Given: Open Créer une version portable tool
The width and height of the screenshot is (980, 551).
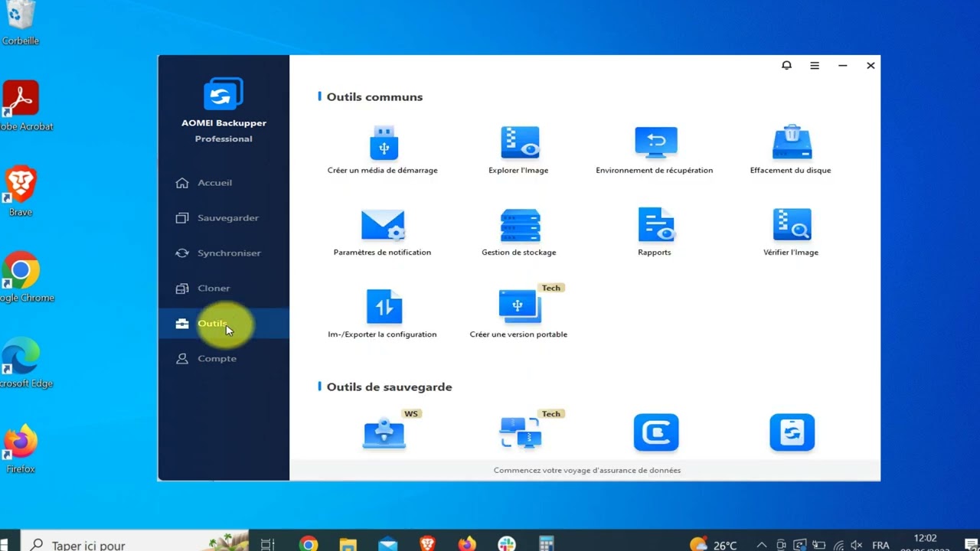Looking at the screenshot, I should point(519,314).
